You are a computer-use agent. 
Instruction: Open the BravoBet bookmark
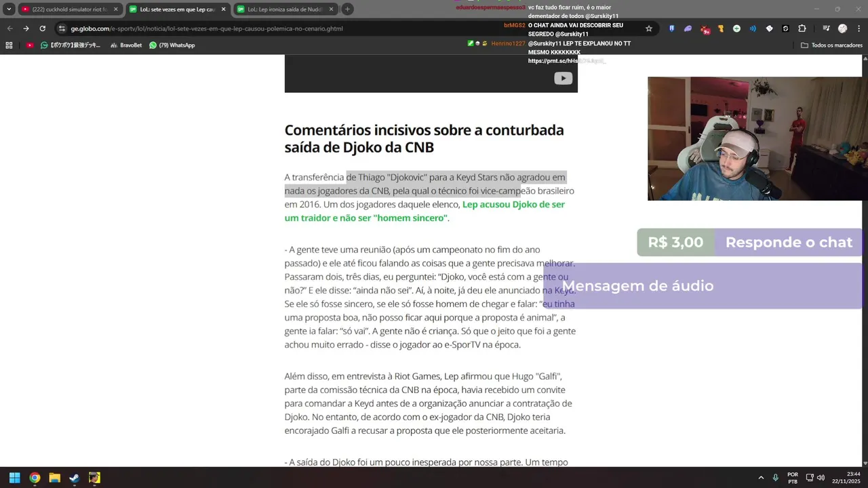pyautogui.click(x=126, y=45)
